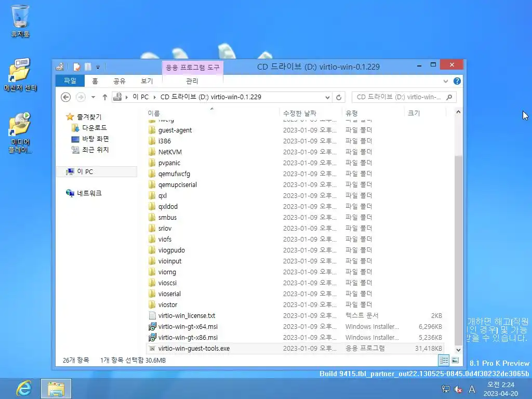Select 네트워크 in the navigation pane
The width and height of the screenshot is (532, 399).
click(x=89, y=193)
